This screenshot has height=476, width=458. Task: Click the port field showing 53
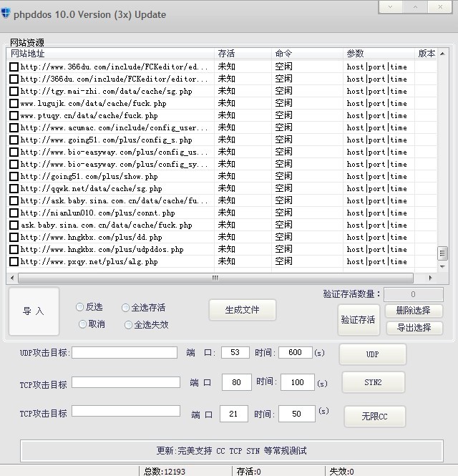point(235,352)
